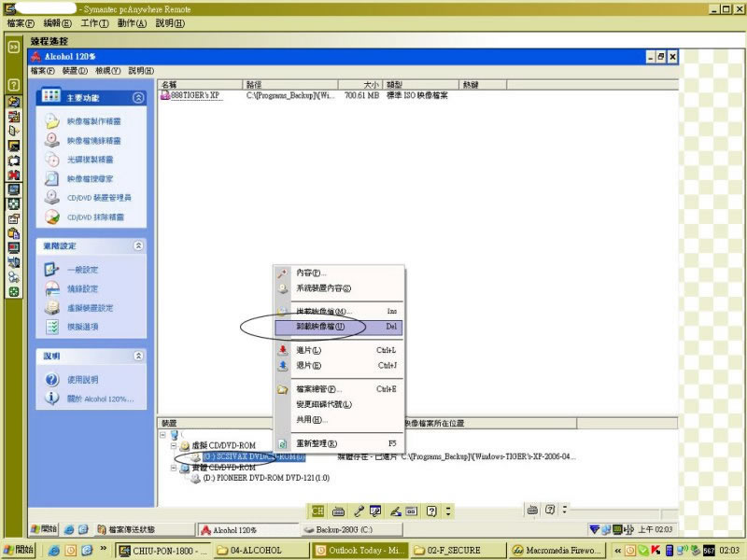Open 檔案總管(F)... from the context menu
747x560 pixels.
339,389
